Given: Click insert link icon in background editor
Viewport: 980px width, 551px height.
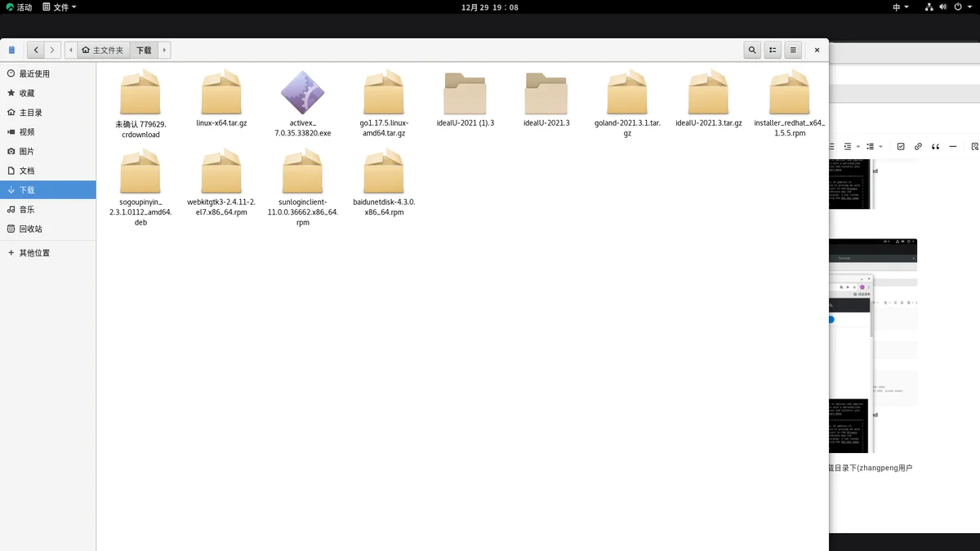Looking at the screenshot, I should [918, 146].
